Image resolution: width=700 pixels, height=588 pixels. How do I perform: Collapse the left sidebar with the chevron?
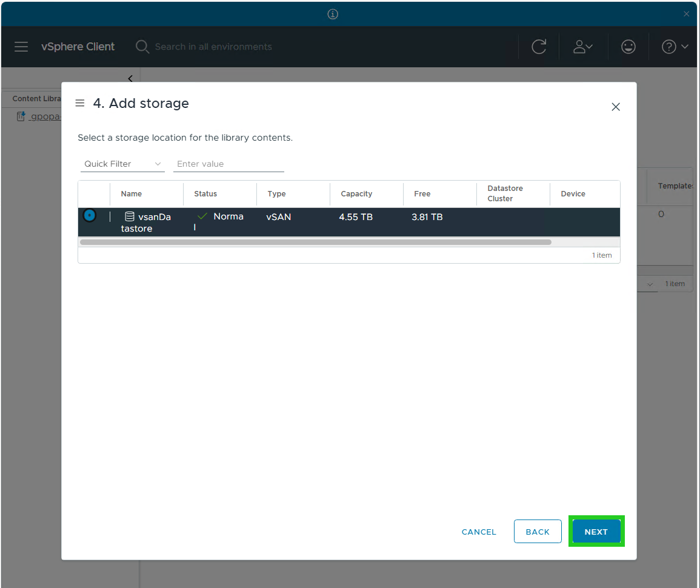tap(130, 78)
